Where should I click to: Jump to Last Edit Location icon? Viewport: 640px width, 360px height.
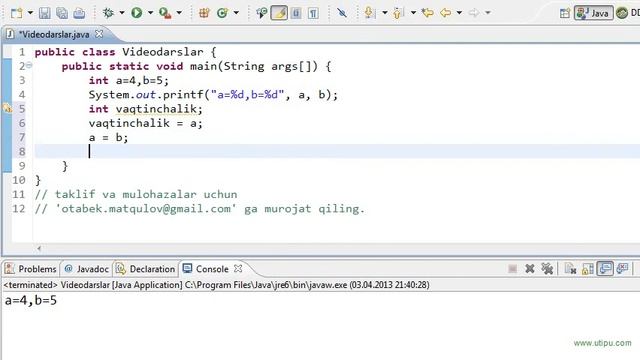point(428,13)
